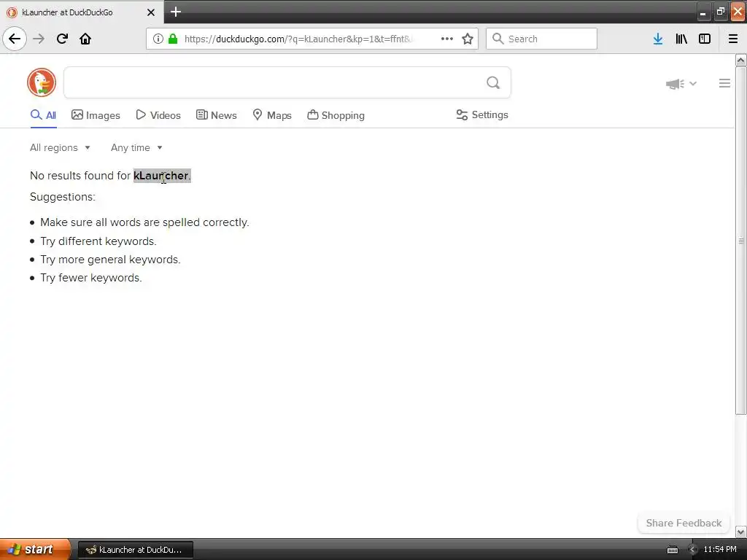Switch to the Maps results tab
The height and width of the screenshot is (560, 747).
272,115
